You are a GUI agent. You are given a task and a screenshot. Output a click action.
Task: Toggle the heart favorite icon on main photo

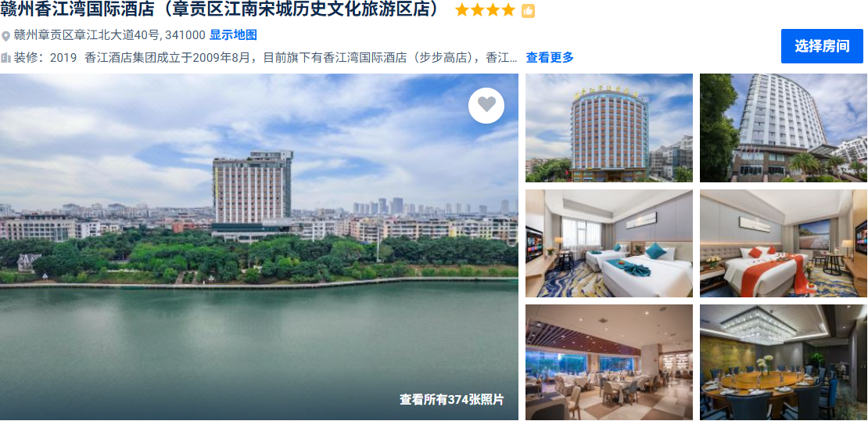click(486, 105)
